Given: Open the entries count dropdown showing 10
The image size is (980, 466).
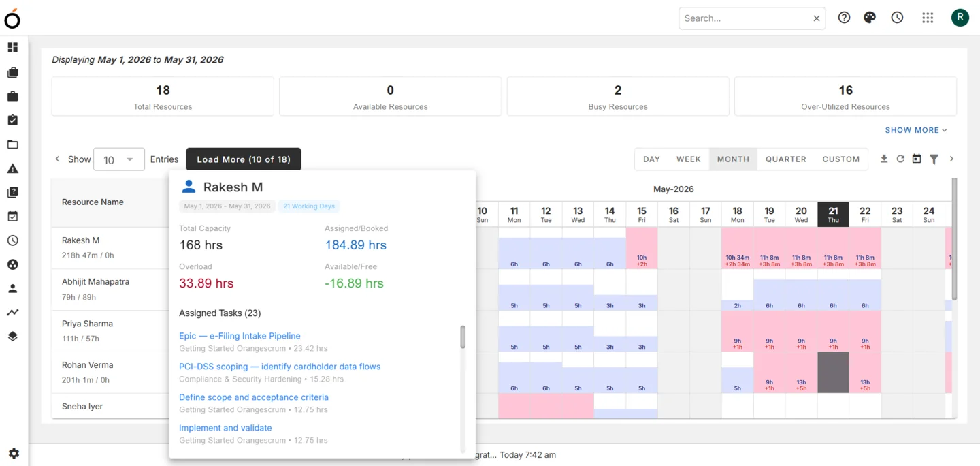Looking at the screenshot, I should tap(119, 159).
